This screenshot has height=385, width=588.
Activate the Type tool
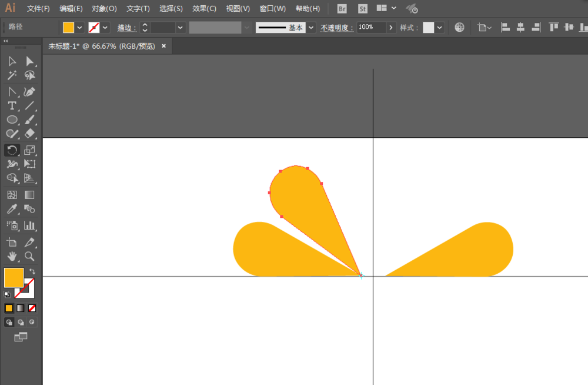coord(12,106)
